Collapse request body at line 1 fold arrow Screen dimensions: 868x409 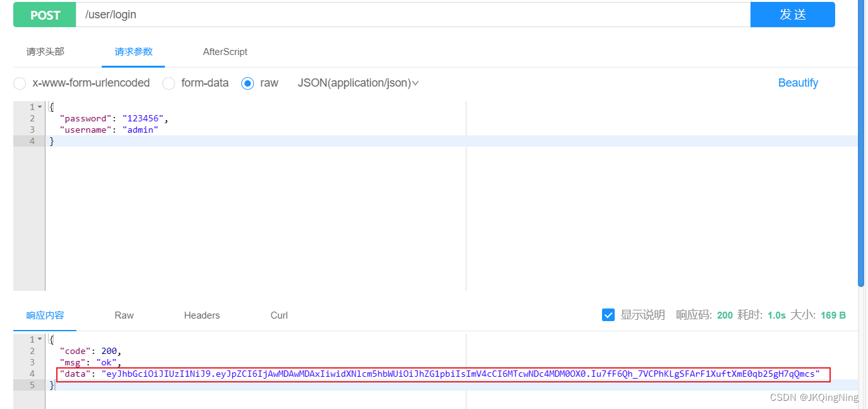pos(40,107)
